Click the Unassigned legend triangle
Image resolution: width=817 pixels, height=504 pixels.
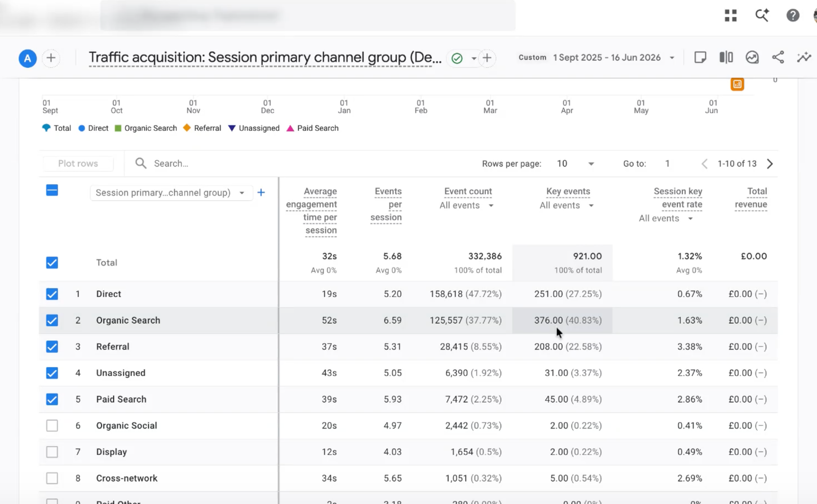232,128
